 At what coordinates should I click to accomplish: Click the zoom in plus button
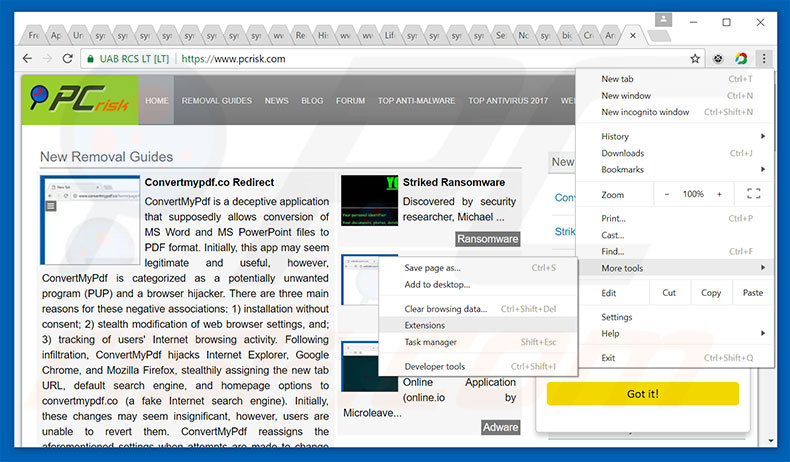[719, 194]
